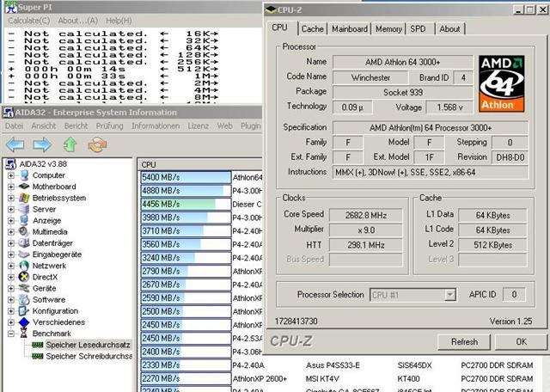The image size is (550, 392).
Task: Switch to the Memory tab in CPU-Z
Action: click(x=388, y=28)
